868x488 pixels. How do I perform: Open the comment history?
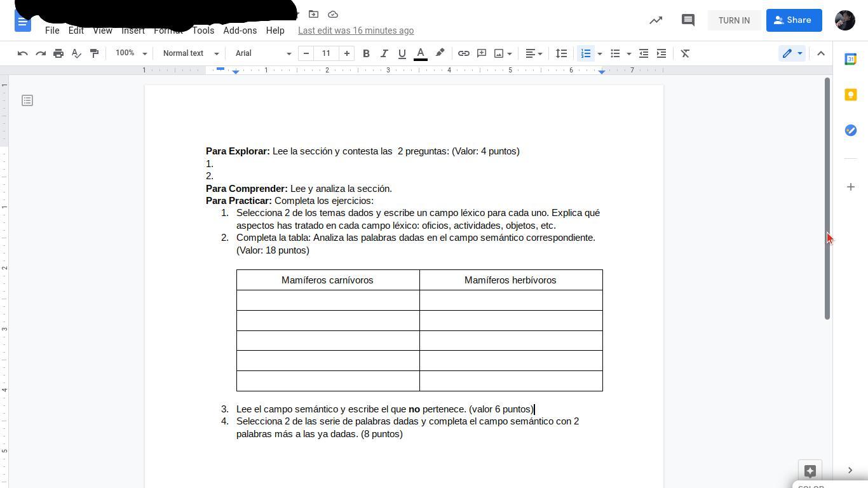[688, 20]
